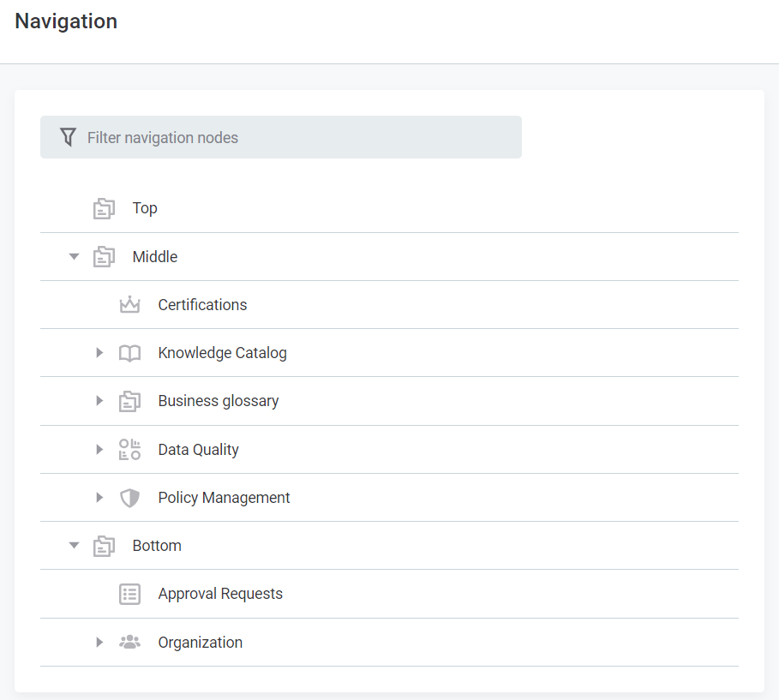Screen dimensions: 779x700
Task: Click the Data Quality metrics icon
Action: [129, 449]
